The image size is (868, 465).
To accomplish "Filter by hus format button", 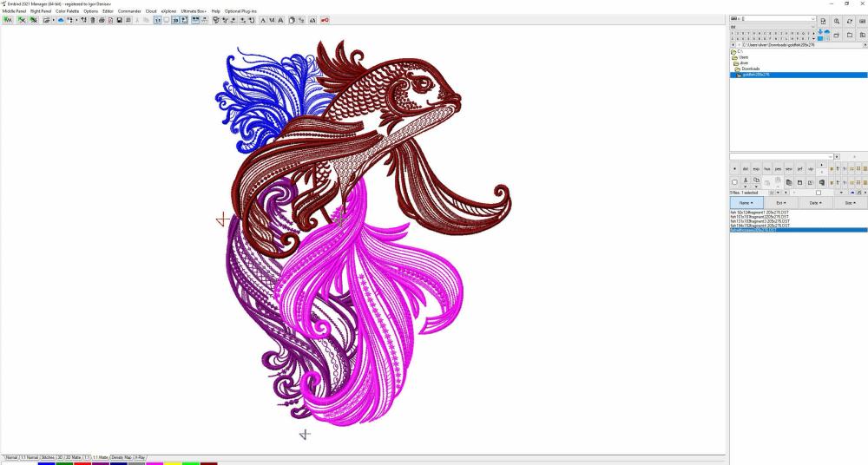I will click(766, 169).
